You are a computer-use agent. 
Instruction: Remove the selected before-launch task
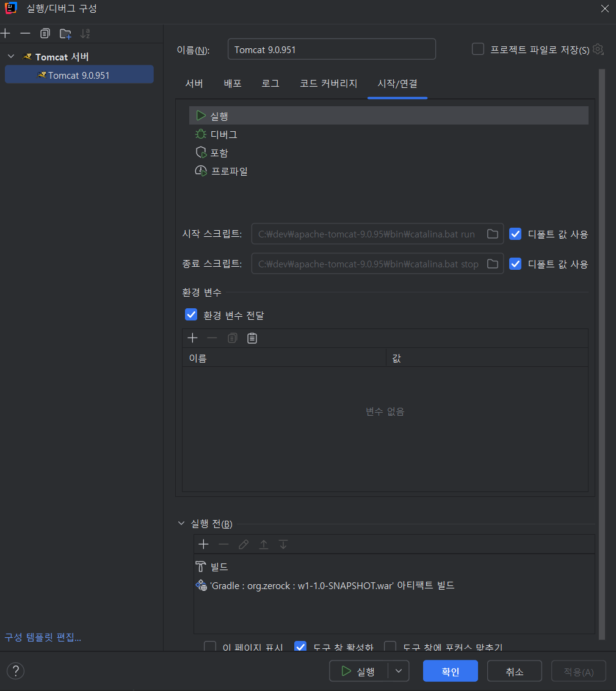pyautogui.click(x=223, y=544)
